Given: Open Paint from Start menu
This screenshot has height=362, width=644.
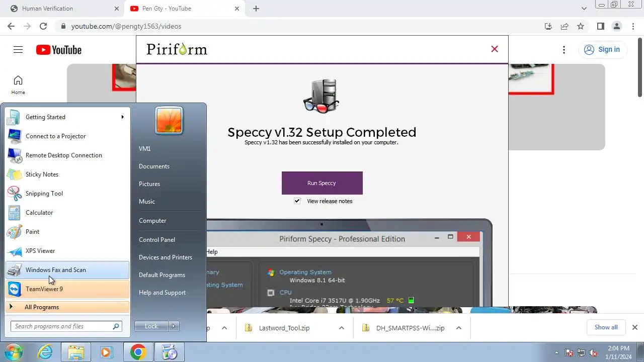Looking at the screenshot, I should click(x=67, y=232).
